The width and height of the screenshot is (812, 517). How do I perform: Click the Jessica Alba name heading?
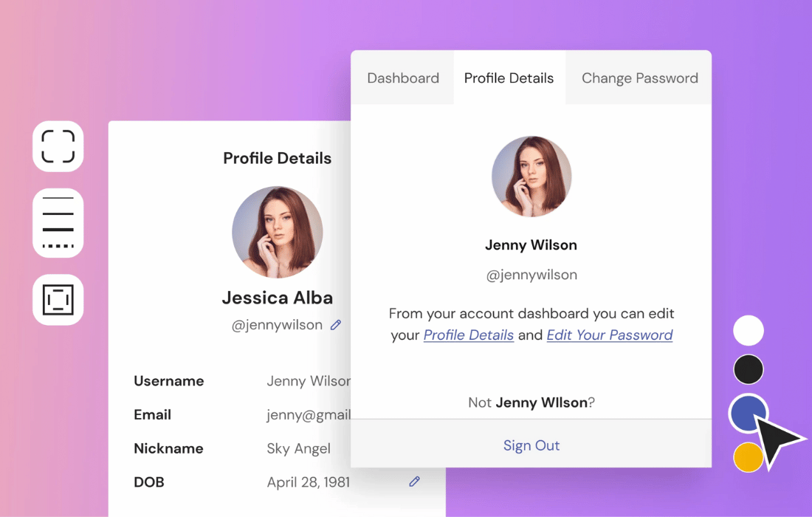pyautogui.click(x=278, y=298)
